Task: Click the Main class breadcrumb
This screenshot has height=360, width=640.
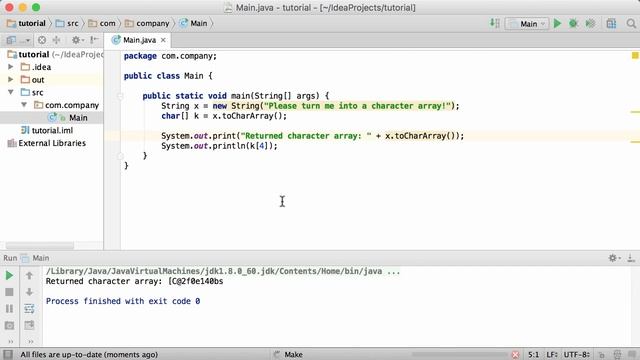Action: (x=193, y=23)
